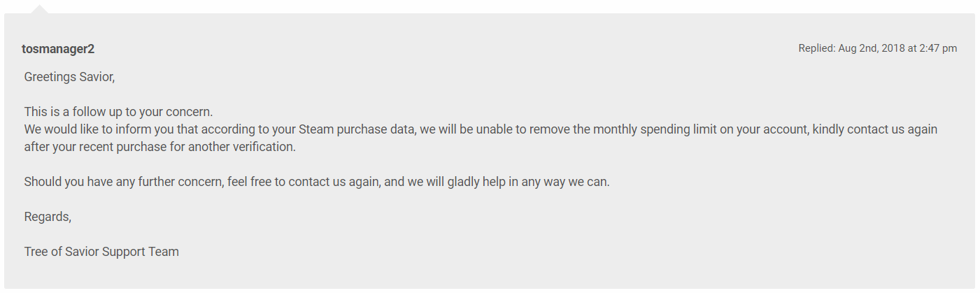Click the speech bubble pointer above the message
The image size is (980, 293).
[x=41, y=9]
